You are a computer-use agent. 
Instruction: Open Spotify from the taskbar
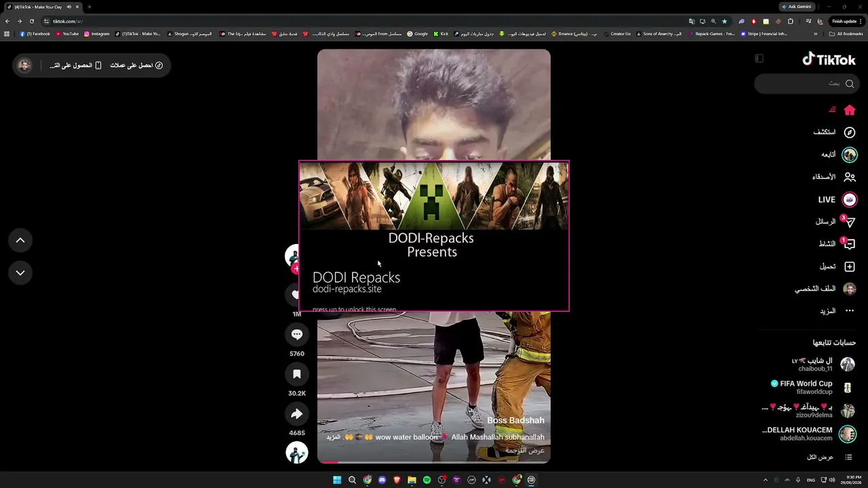point(427,480)
